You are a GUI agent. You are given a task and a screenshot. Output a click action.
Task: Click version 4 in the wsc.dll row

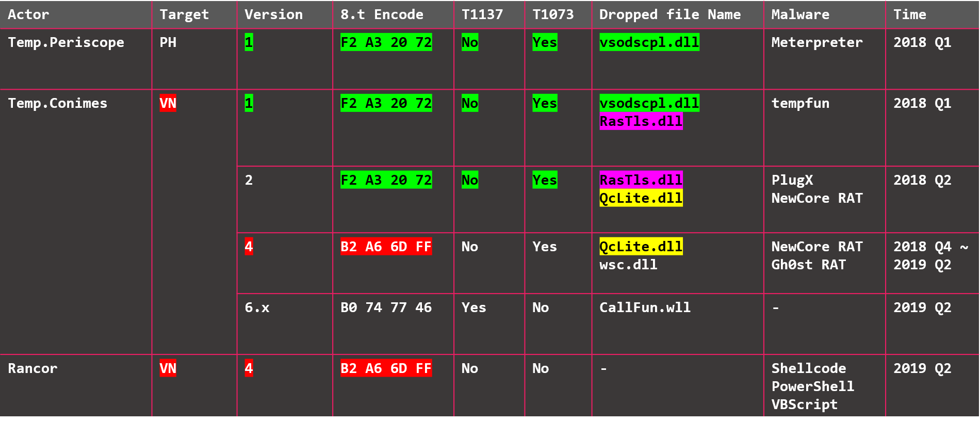pyautogui.click(x=249, y=247)
